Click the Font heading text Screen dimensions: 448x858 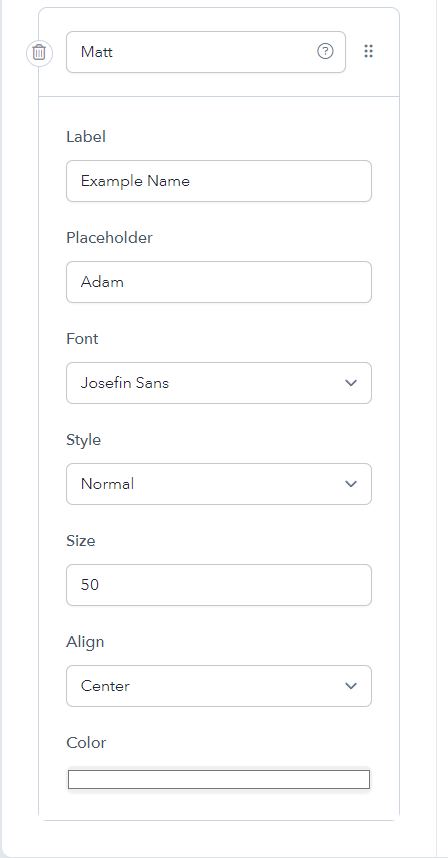[82, 339]
